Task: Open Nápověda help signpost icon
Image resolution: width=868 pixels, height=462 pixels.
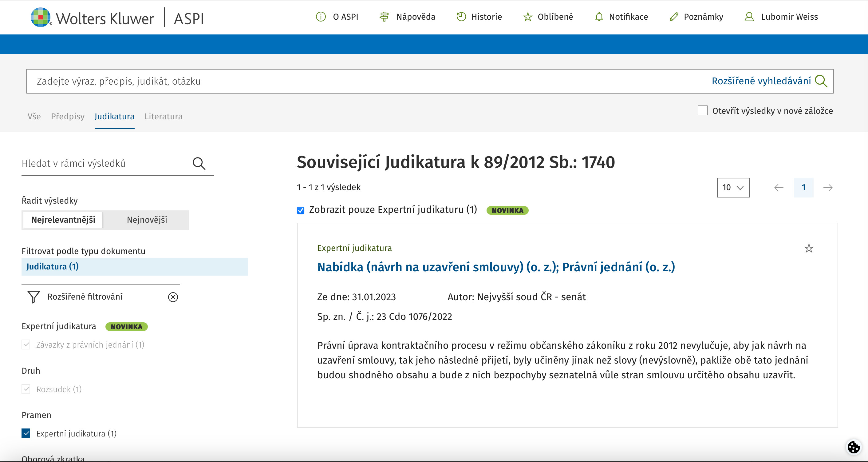Action: point(384,17)
